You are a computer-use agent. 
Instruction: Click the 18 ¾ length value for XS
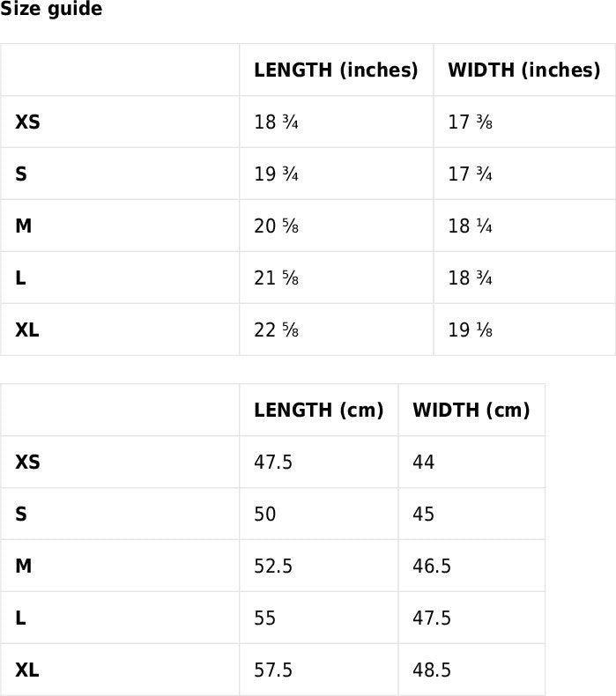pos(276,122)
